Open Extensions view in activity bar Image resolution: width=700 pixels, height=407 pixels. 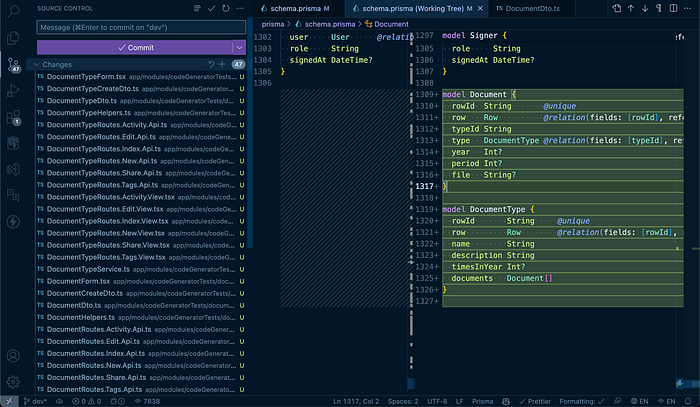pos(13,117)
